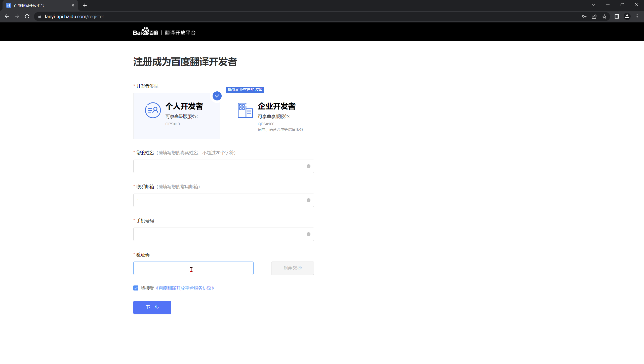Open a new browser tab
The image size is (644, 364).
coord(85,5)
